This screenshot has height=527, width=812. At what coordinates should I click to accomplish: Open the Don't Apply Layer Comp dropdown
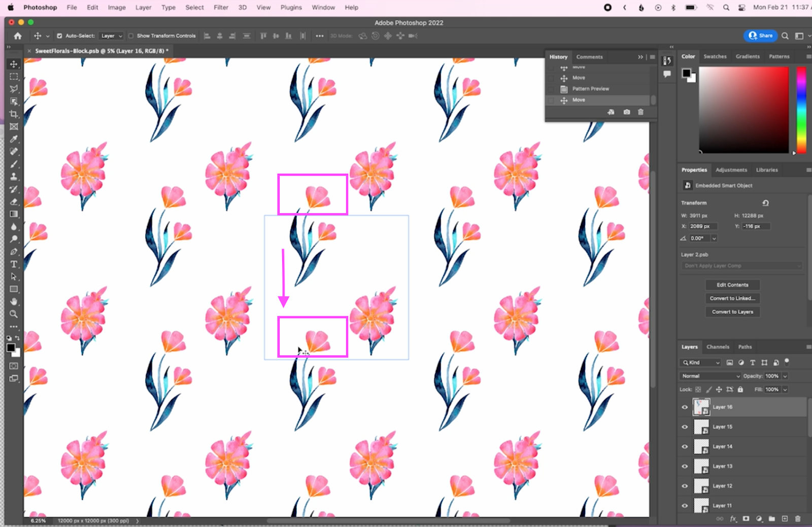pos(742,266)
